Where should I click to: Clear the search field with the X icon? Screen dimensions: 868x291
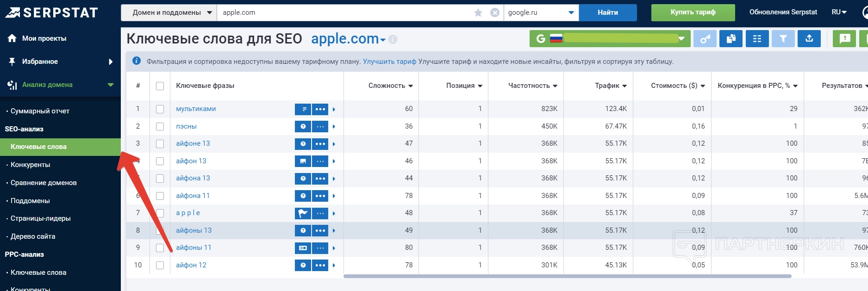click(495, 12)
